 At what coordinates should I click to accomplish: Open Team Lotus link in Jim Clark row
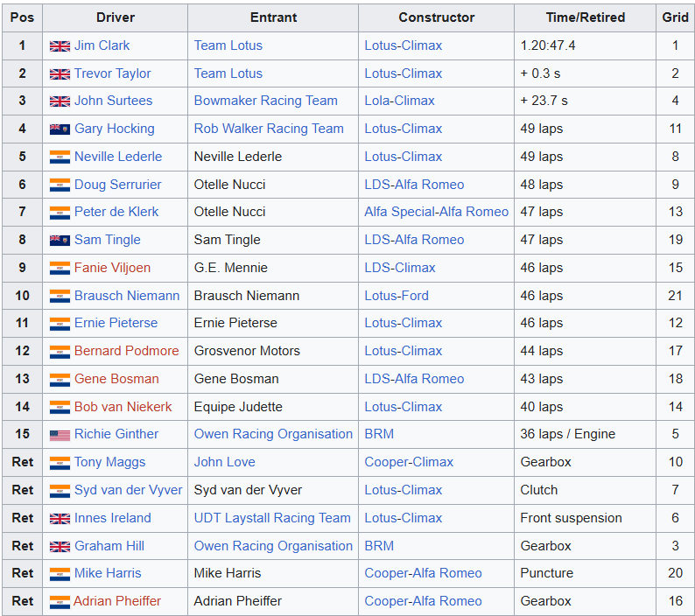coord(228,45)
